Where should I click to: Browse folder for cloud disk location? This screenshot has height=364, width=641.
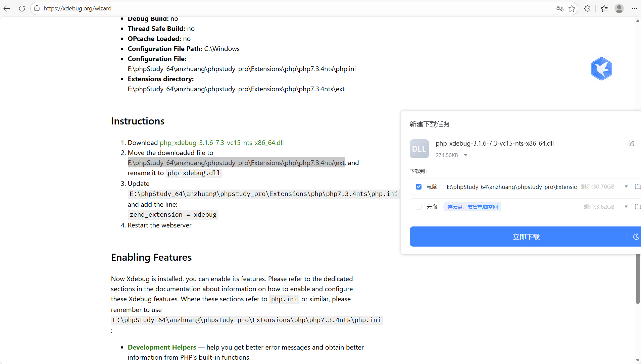pos(638,207)
